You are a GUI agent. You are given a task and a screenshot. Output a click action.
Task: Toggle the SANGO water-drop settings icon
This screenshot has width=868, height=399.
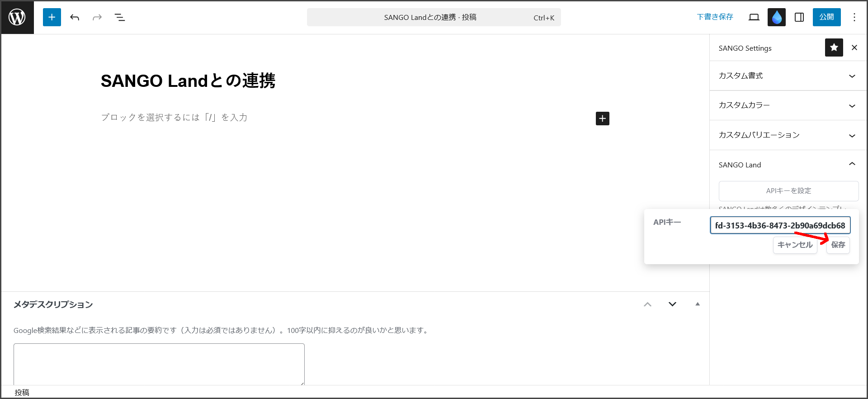(x=777, y=17)
